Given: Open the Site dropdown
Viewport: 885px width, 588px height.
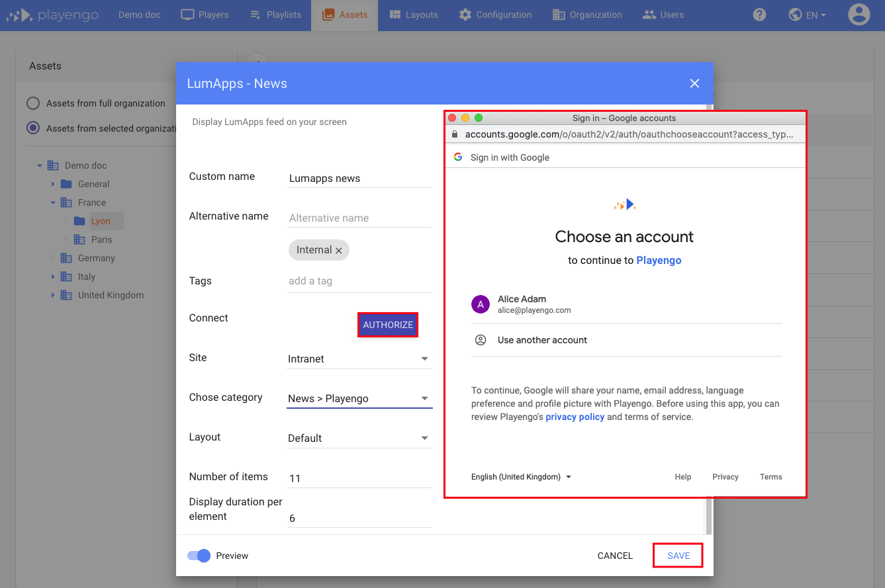Looking at the screenshot, I should tap(360, 359).
